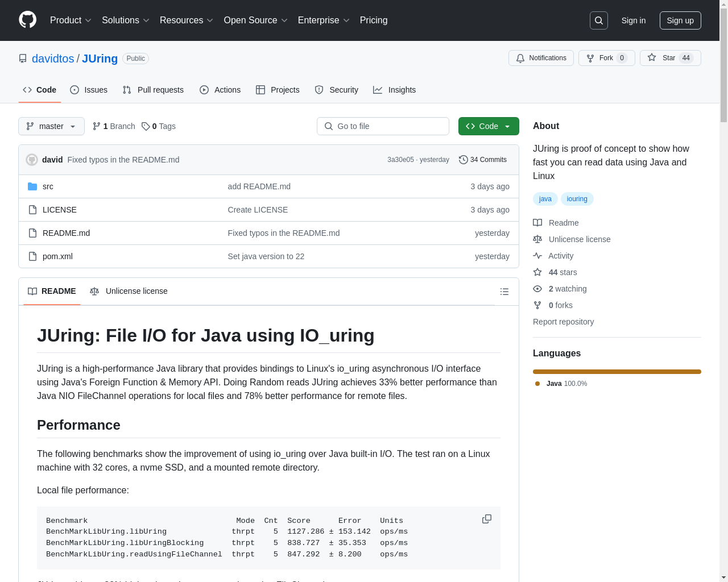Switch to the Actions tab

pos(220,90)
